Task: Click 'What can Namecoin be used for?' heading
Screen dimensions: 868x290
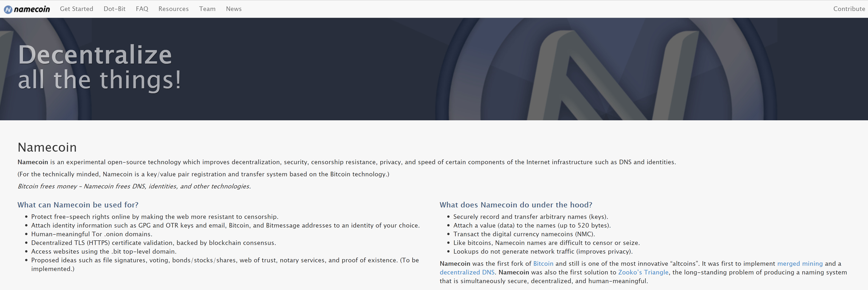Action: click(78, 205)
